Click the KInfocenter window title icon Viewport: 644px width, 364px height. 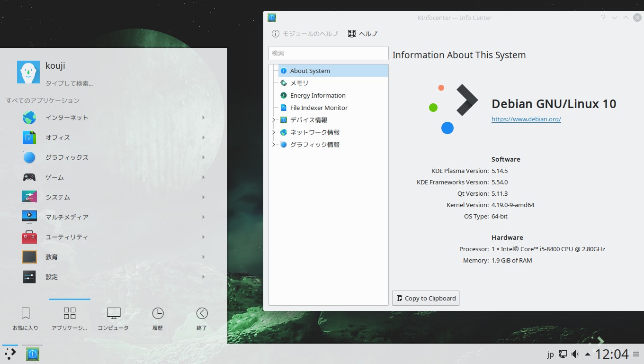272,18
